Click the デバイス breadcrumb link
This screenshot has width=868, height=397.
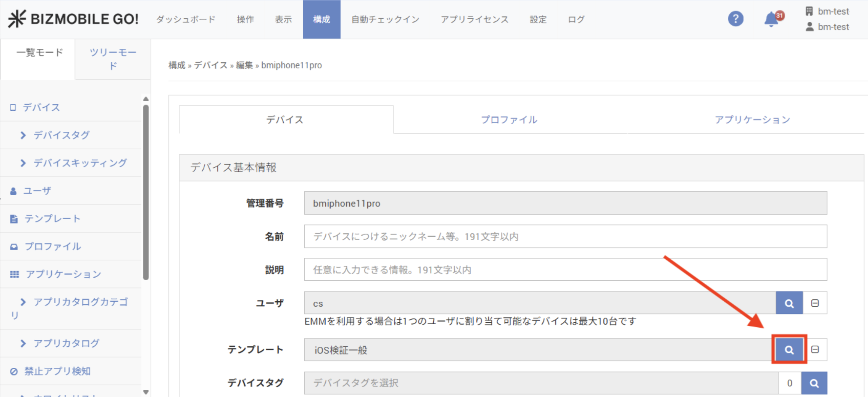[x=210, y=65]
